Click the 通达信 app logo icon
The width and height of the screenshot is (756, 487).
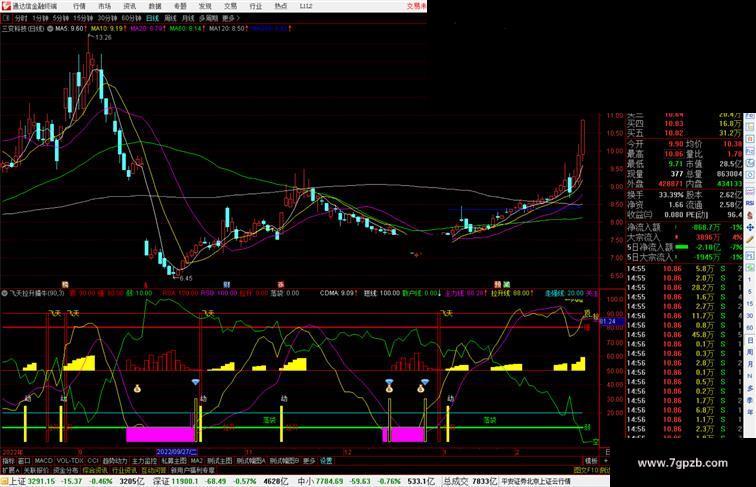coord(6,6)
